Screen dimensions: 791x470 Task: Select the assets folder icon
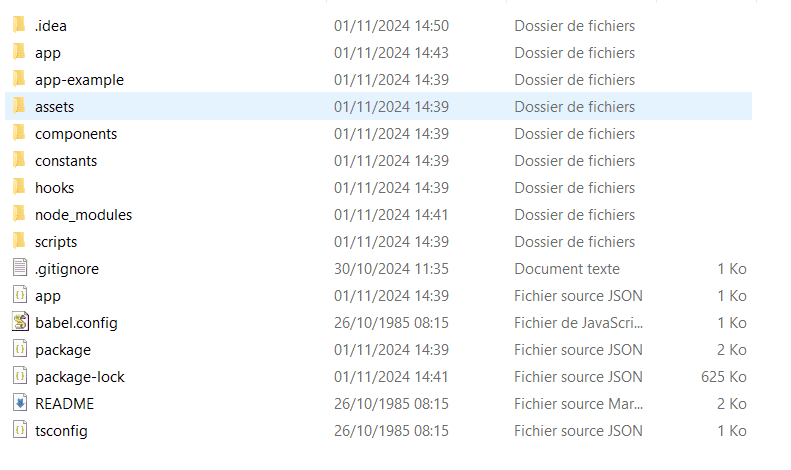(19, 106)
